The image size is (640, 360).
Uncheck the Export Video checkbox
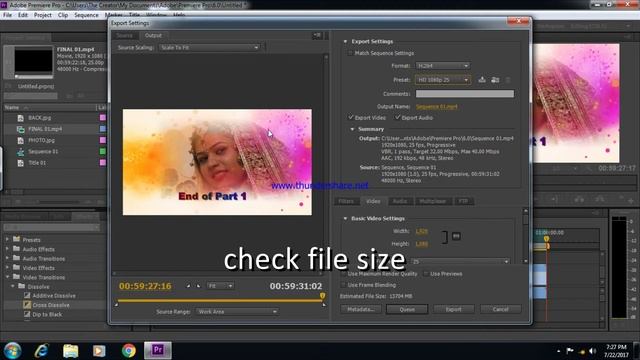[351, 118]
